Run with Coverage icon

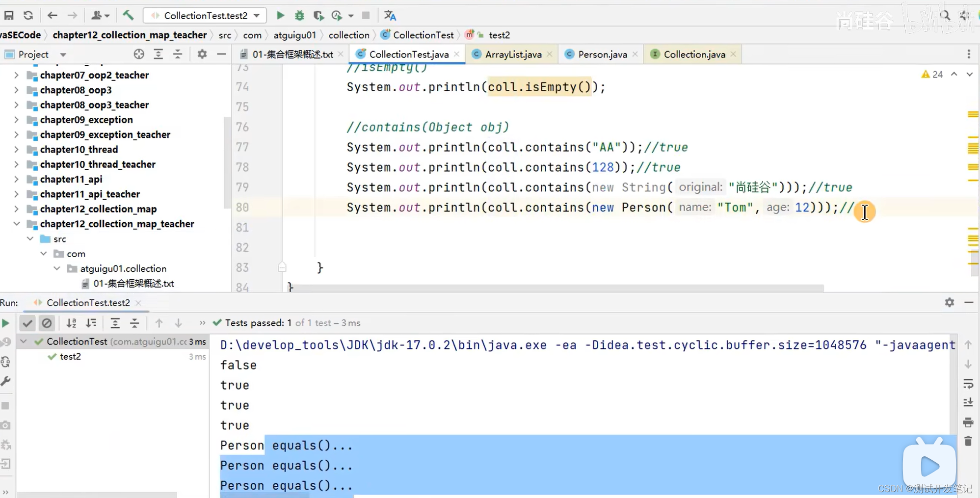coord(318,15)
